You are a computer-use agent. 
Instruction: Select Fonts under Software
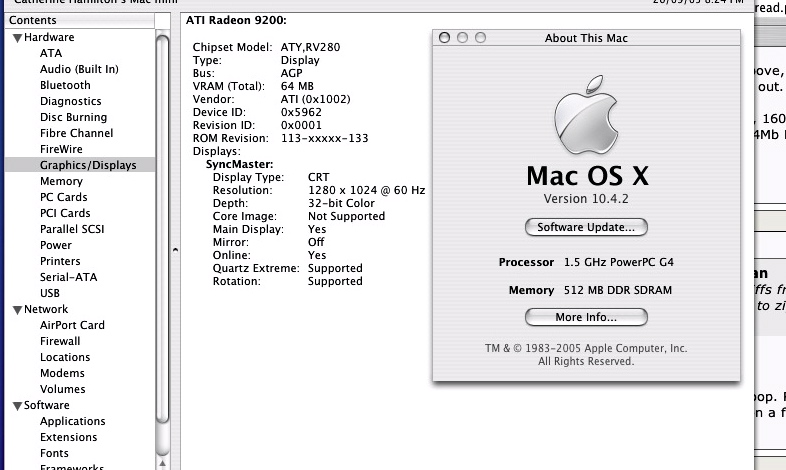54,453
